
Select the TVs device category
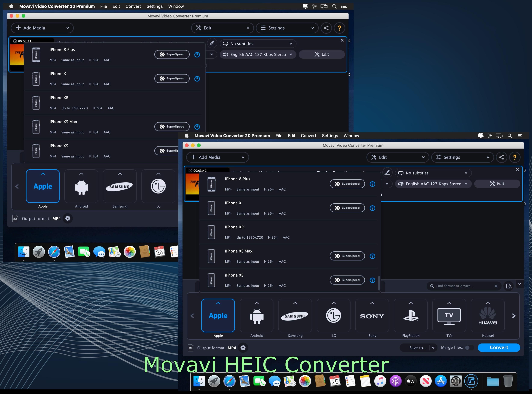[449, 315]
